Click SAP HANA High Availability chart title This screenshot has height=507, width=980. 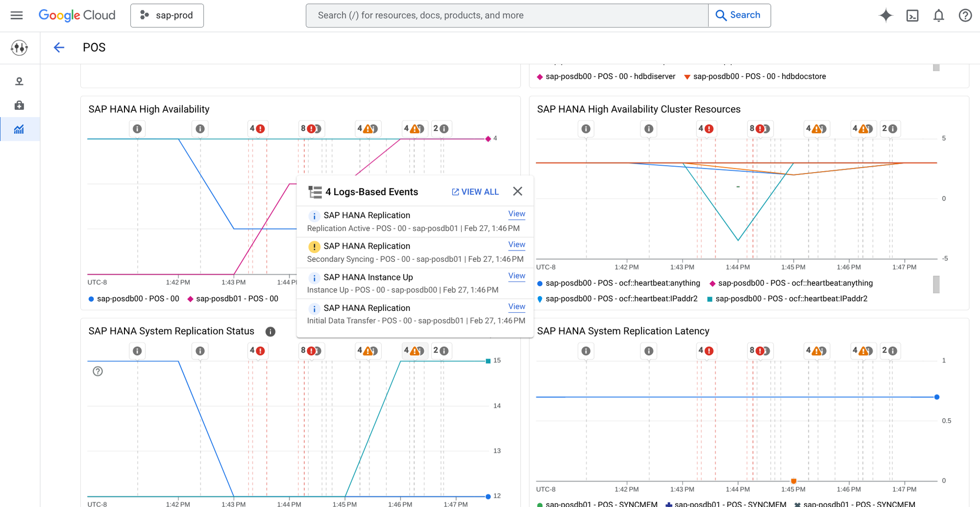coord(149,109)
